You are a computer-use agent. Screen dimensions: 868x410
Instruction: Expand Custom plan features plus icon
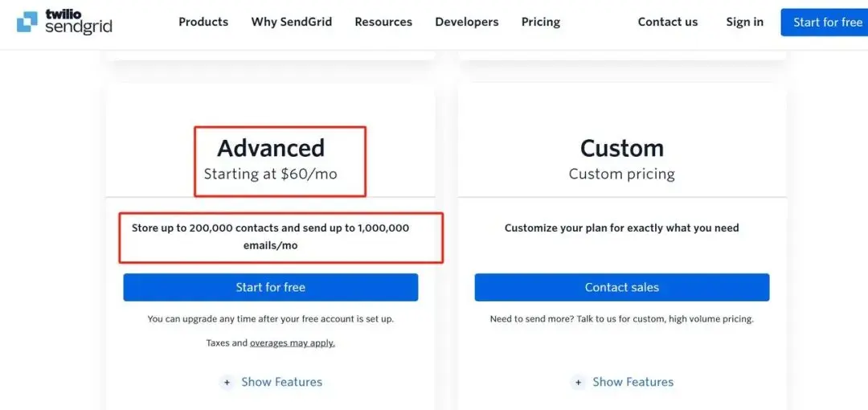point(579,383)
